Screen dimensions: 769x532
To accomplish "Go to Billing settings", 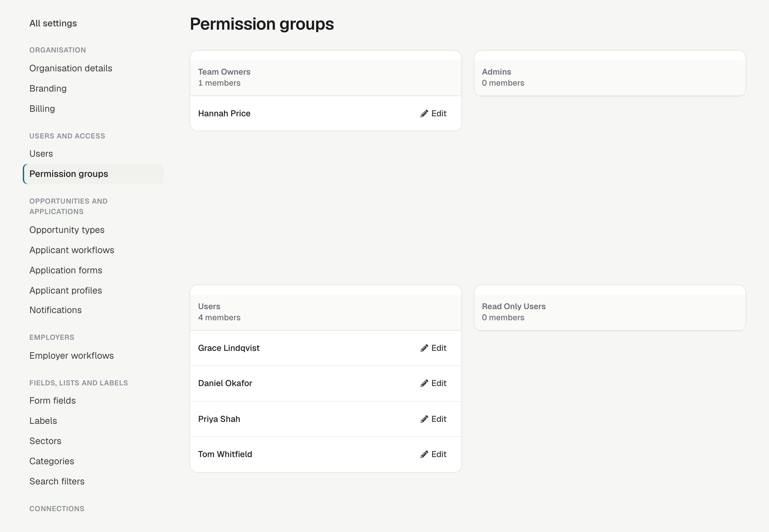I will point(42,109).
